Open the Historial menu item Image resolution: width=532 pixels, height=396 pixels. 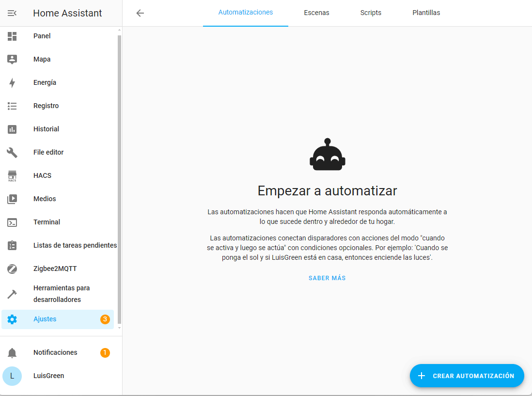58,129
